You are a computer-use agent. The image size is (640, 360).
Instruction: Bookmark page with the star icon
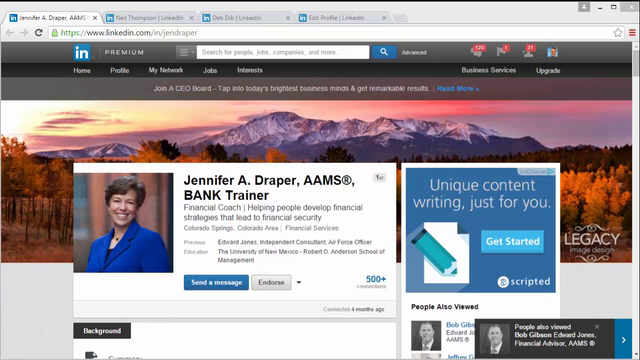[x=618, y=33]
